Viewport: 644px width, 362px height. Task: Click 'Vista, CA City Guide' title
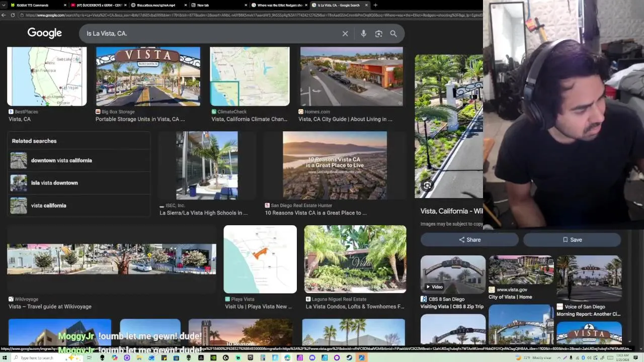345,119
